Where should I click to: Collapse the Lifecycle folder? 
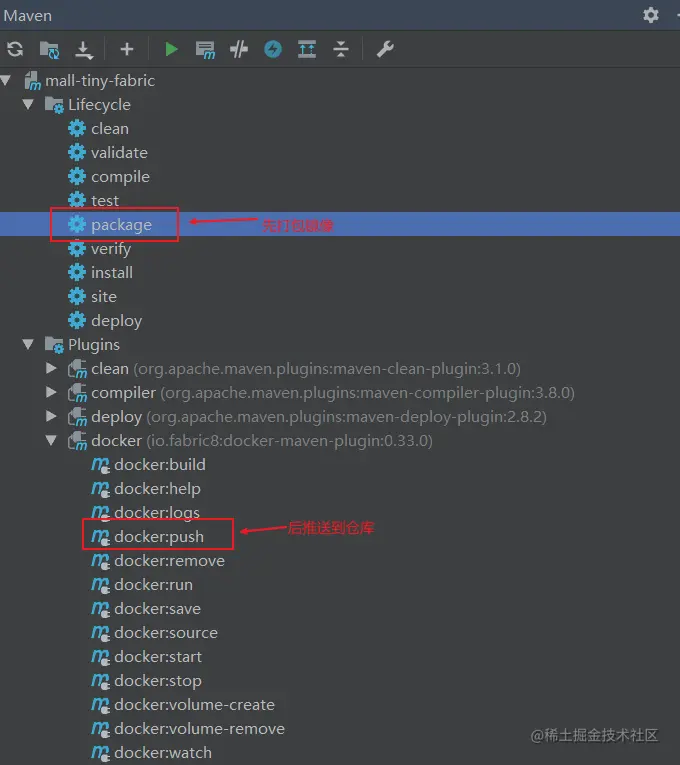pos(28,104)
